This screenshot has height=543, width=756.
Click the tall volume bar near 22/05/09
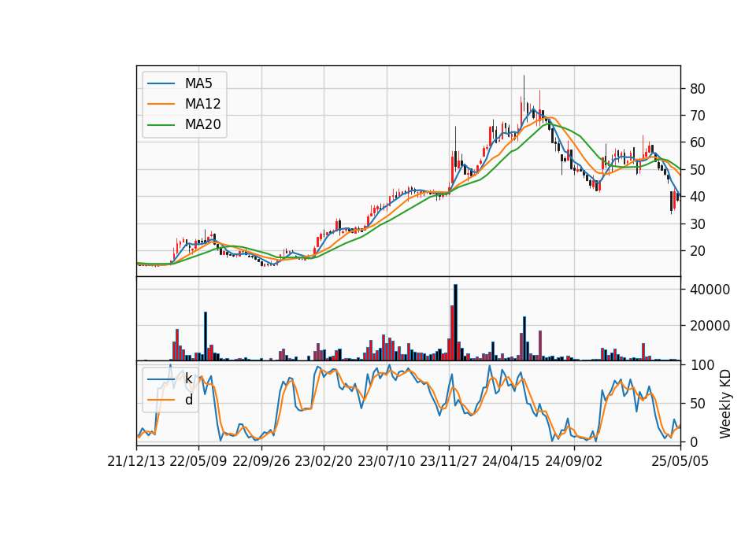pyautogui.click(x=206, y=336)
